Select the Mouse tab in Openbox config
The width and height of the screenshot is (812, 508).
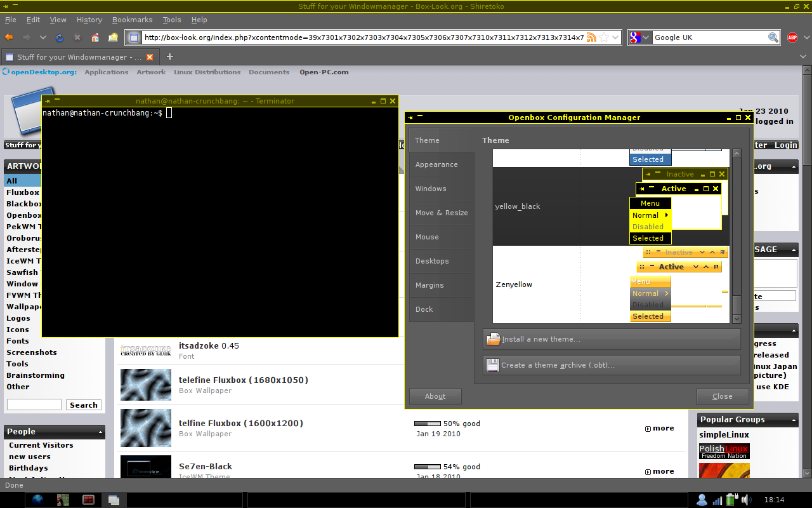pyautogui.click(x=442, y=237)
